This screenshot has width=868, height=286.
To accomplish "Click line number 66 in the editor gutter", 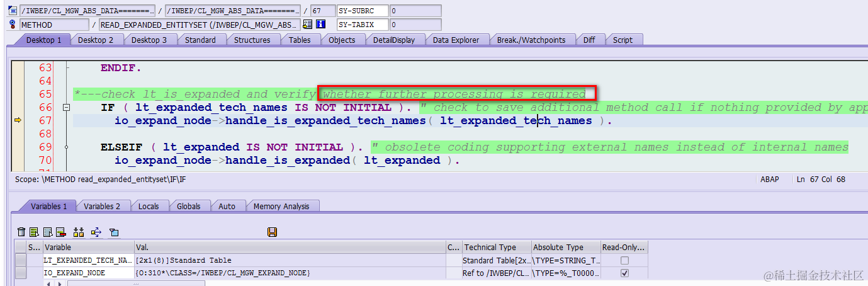I will (x=45, y=108).
